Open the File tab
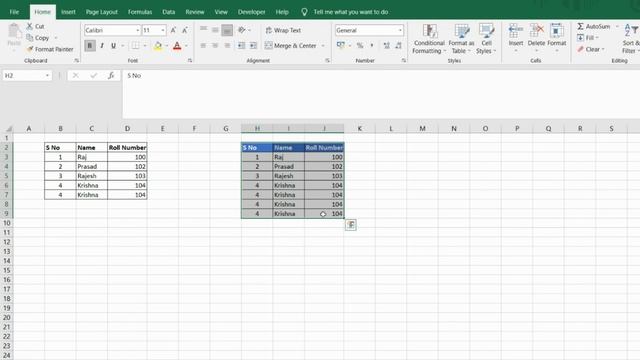This screenshot has width=640, height=360. tap(14, 12)
